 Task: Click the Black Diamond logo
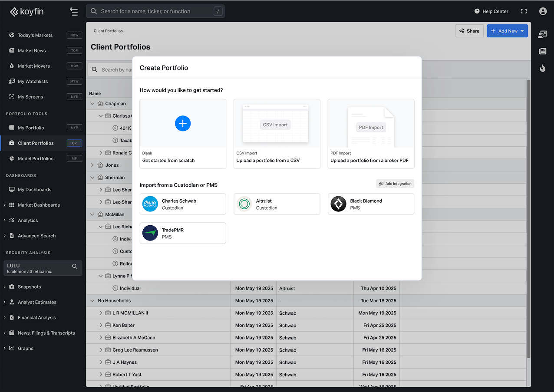[338, 204]
